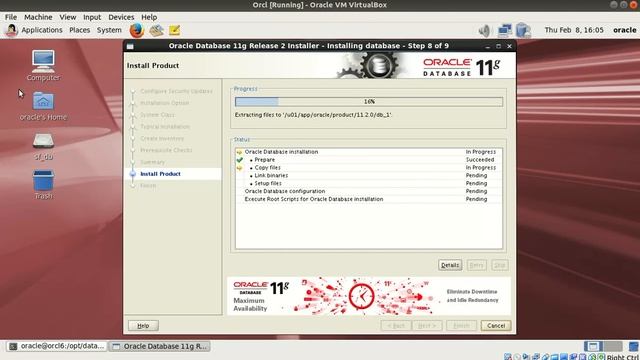This screenshot has height=360, width=640.
Task: Select the Create Inventory step
Action: [162, 138]
